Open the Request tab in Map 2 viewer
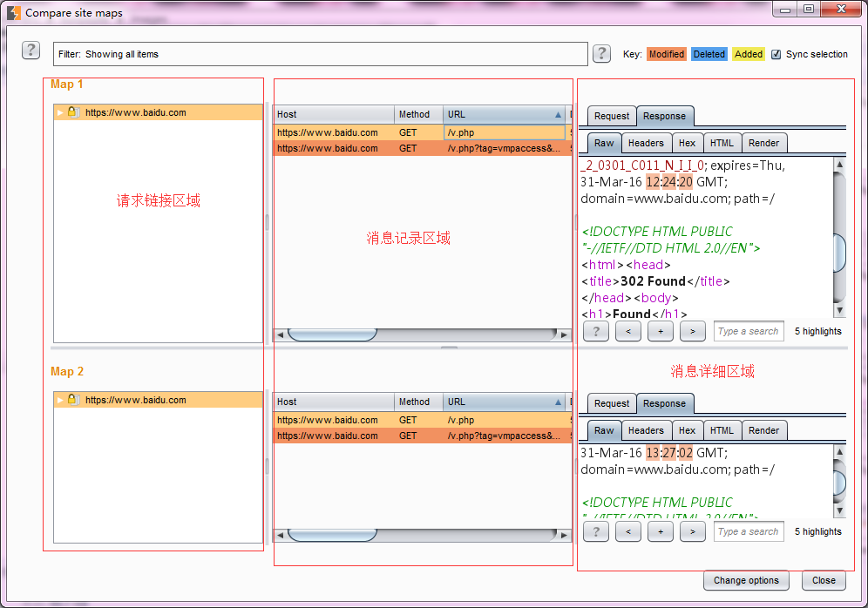 click(612, 404)
